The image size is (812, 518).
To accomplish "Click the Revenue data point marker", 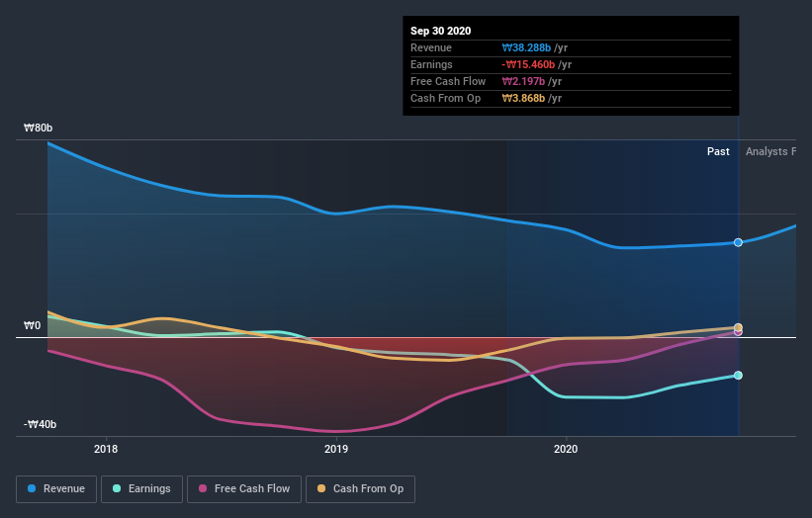I will [x=738, y=242].
